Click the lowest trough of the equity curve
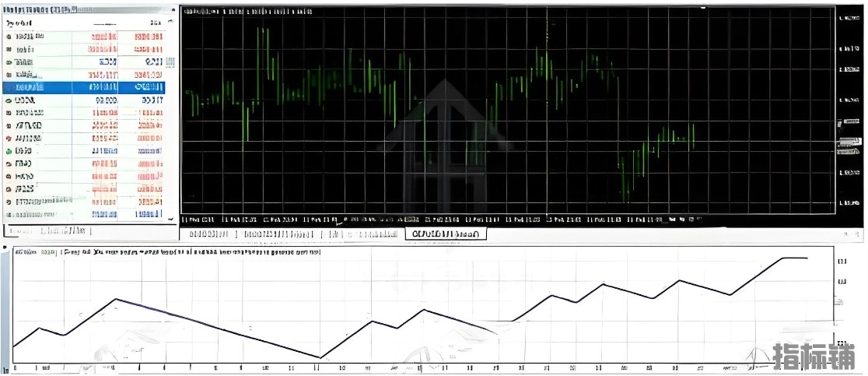The height and width of the screenshot is (376, 868). (320, 357)
